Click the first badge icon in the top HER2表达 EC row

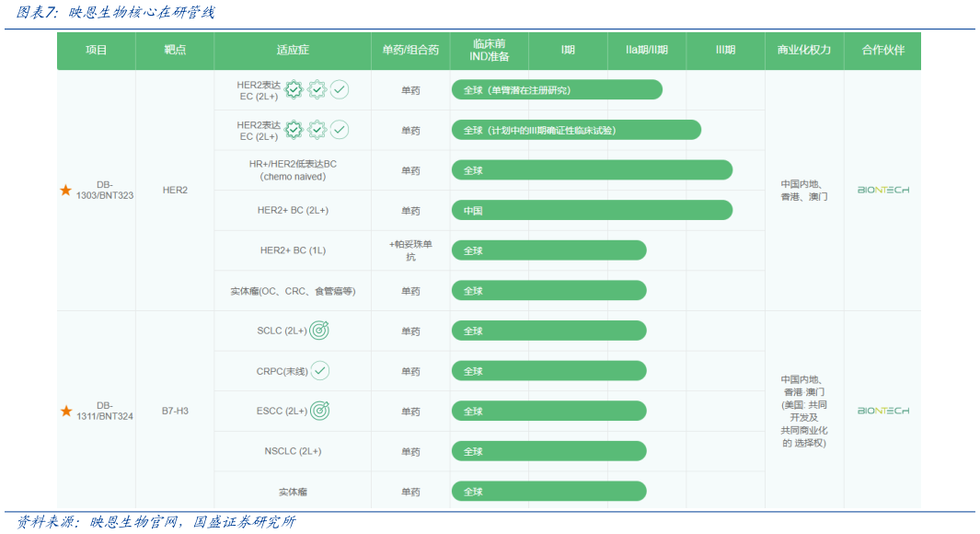click(294, 89)
